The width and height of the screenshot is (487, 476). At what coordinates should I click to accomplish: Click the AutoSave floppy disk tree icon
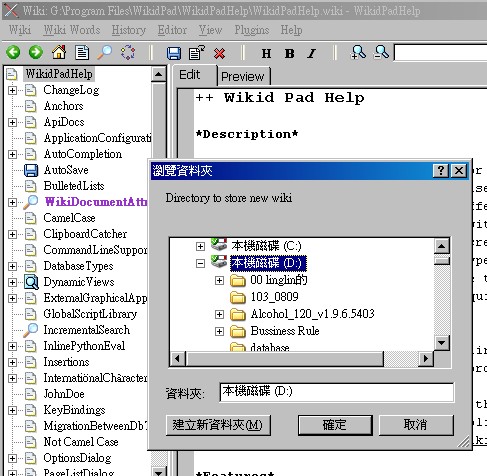pos(31,170)
